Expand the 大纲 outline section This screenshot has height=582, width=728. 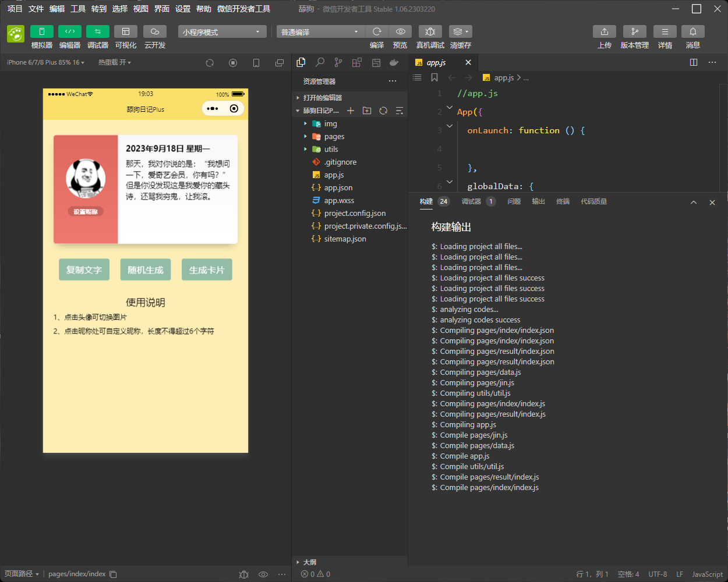pos(350,562)
